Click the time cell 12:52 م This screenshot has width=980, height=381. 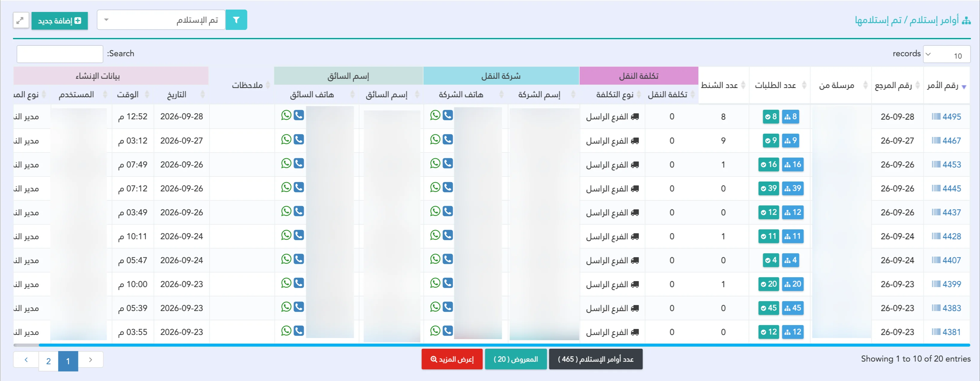point(133,117)
